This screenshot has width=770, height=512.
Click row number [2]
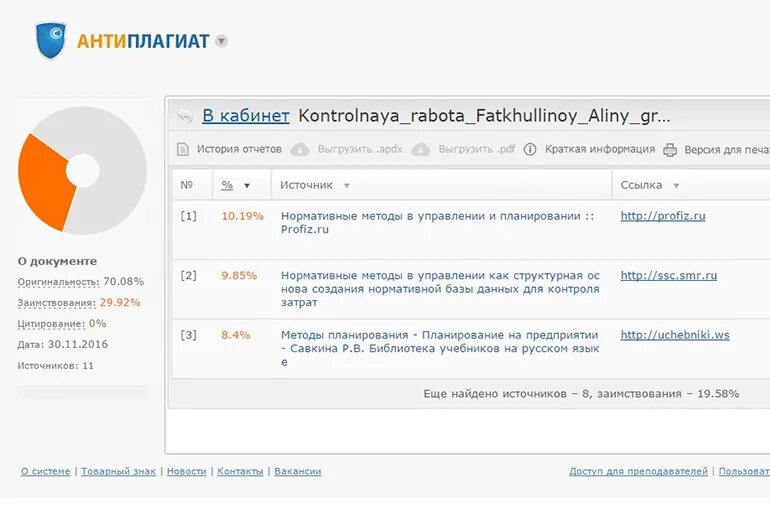pyautogui.click(x=189, y=275)
